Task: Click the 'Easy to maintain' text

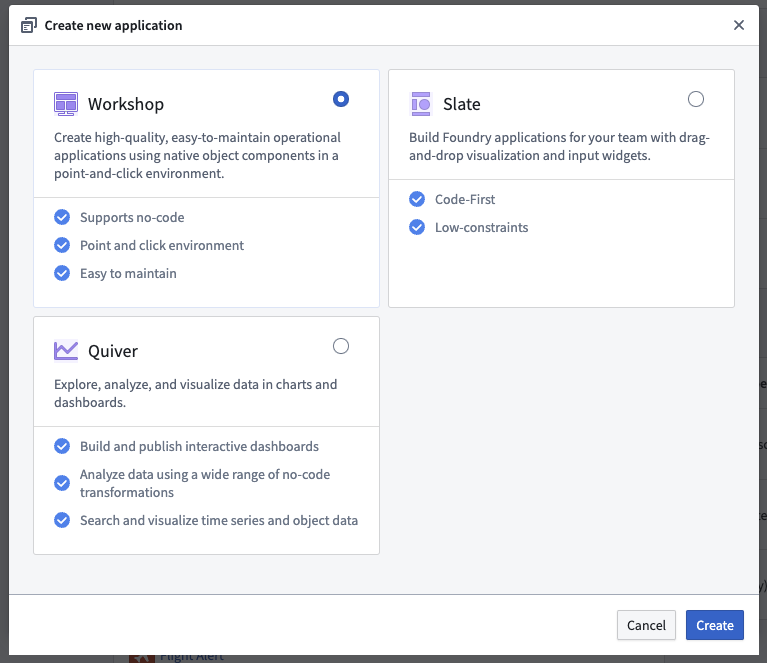Action: [x=128, y=273]
